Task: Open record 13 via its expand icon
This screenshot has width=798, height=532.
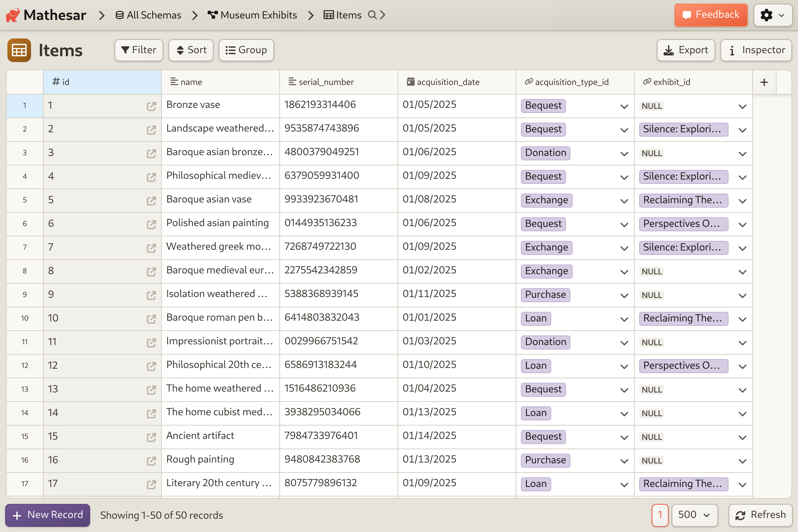Action: pyautogui.click(x=151, y=390)
